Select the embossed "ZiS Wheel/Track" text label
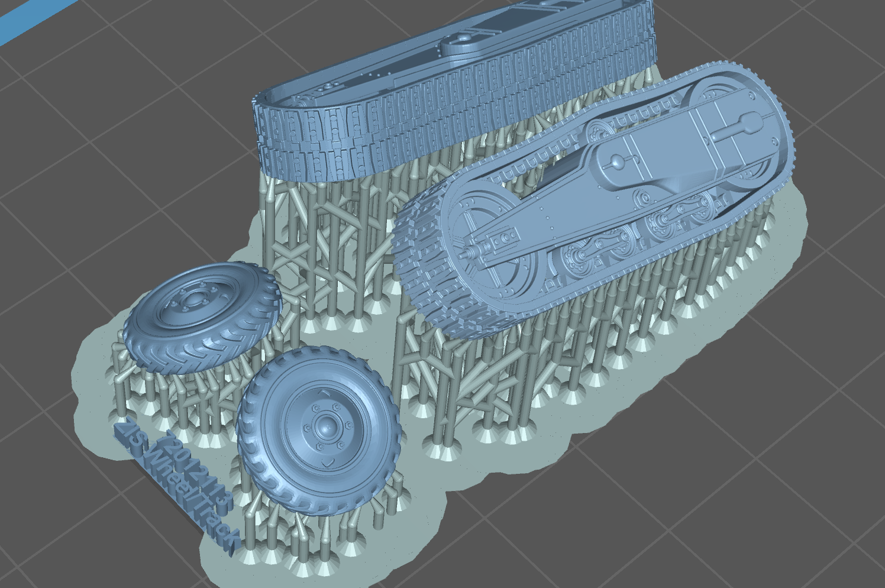This screenshot has height=588, width=885. pyautogui.click(x=177, y=489)
